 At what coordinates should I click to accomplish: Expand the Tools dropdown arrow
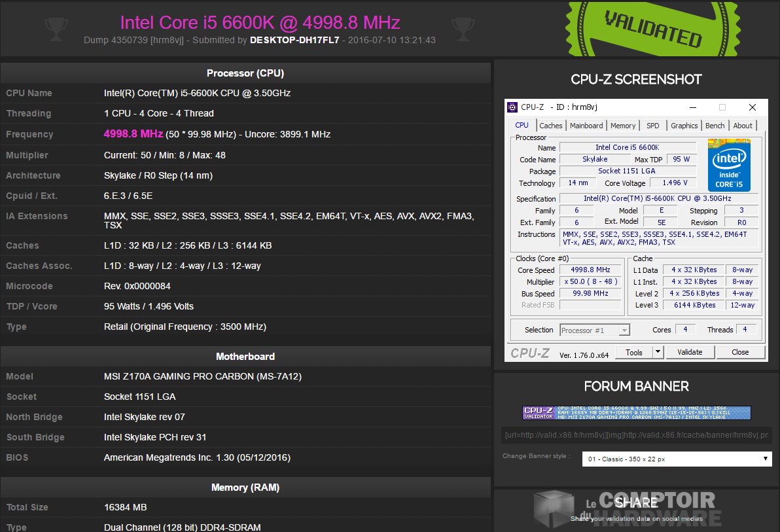(658, 352)
